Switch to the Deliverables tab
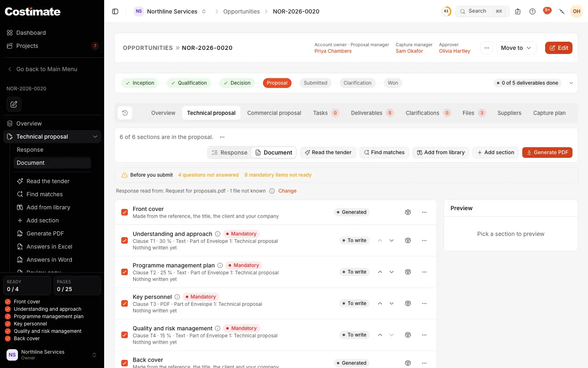Image resolution: width=588 pixels, height=368 pixels. pos(372,113)
